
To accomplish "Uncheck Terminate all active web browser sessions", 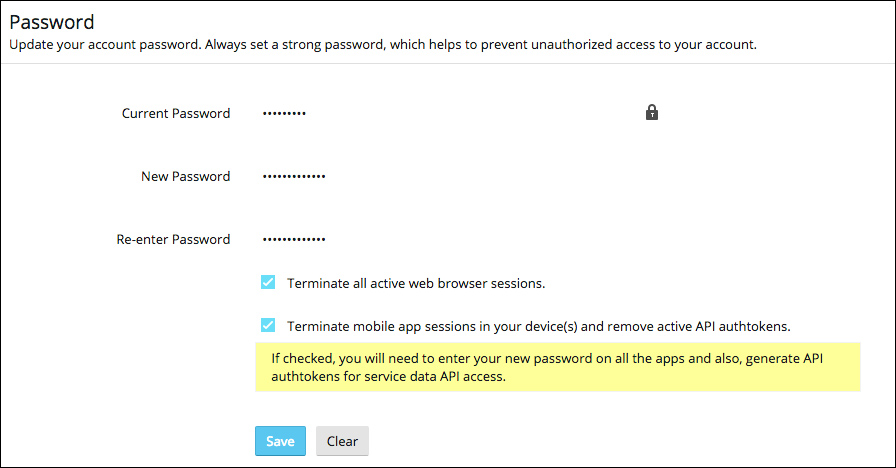I will click(x=268, y=282).
